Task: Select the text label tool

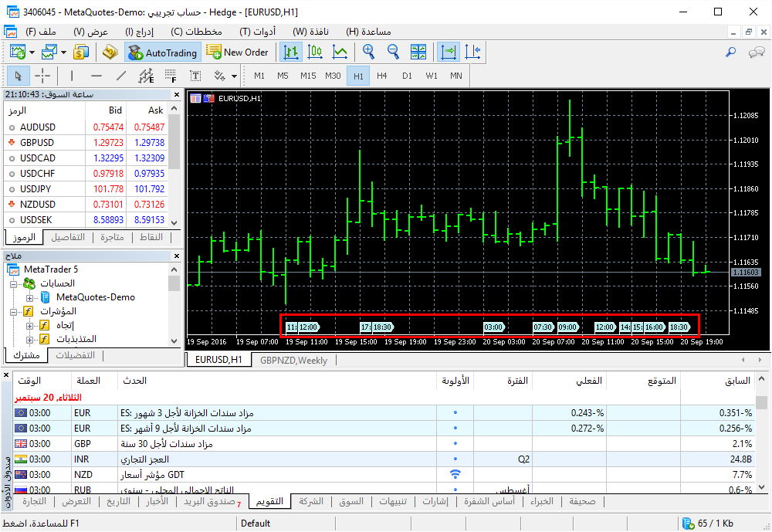Action: pyautogui.click(x=195, y=76)
